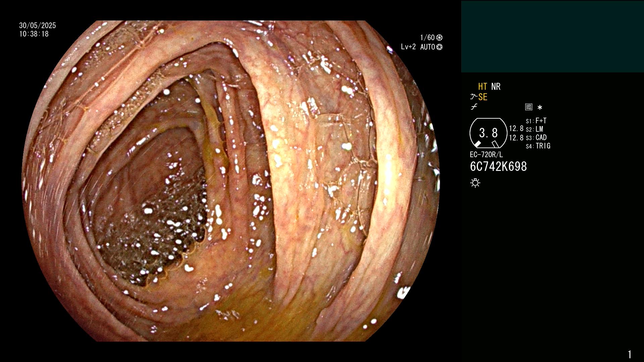The image size is (644, 362).
Task: Open the slider settings icon
Action: pos(529,107)
